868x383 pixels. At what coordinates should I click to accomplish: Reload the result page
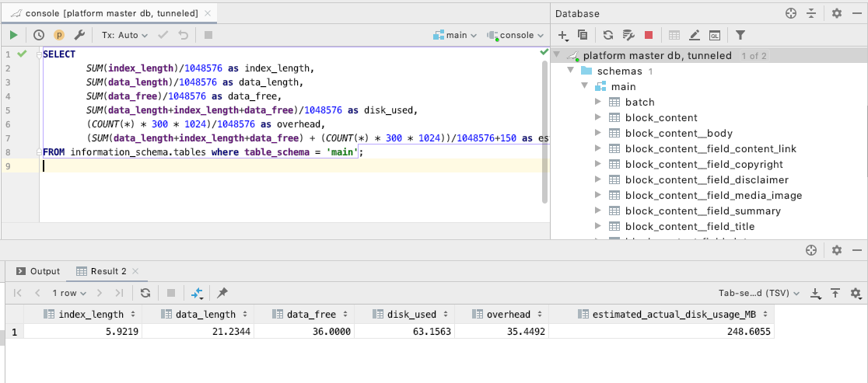145,293
